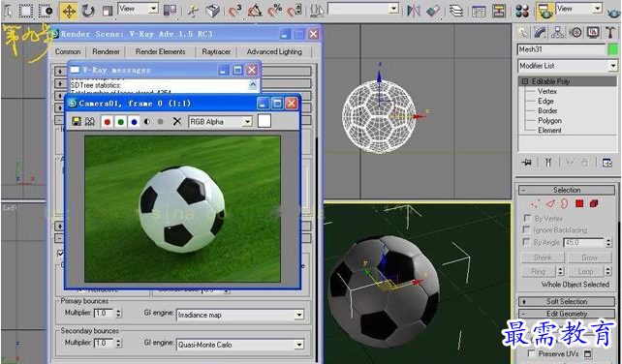Image resolution: width=622 pixels, height=364 pixels.
Task: Toggle window/crossing selection mode
Action: point(46,11)
